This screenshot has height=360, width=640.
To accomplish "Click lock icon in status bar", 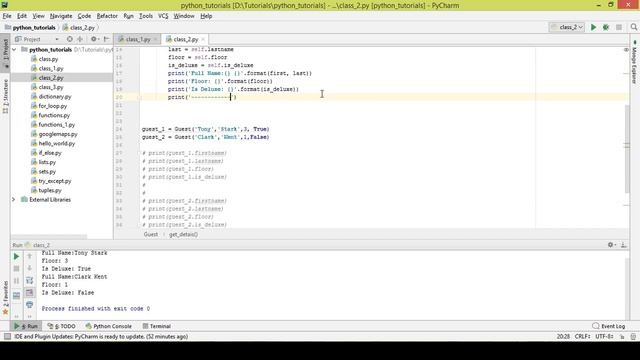I will 622,337.
